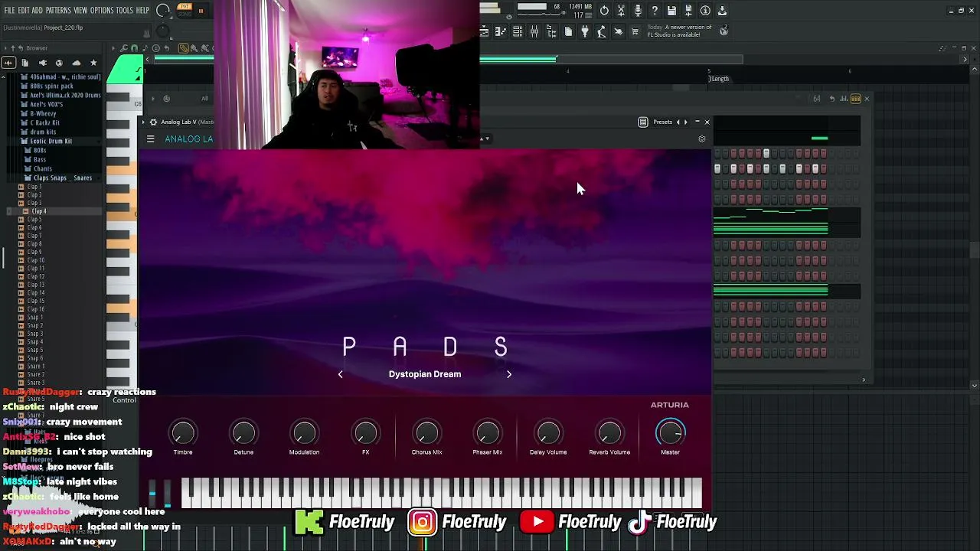Open the Analog Lab V plugin menu arrow
The image size is (980, 551).
pyautogui.click(x=144, y=122)
